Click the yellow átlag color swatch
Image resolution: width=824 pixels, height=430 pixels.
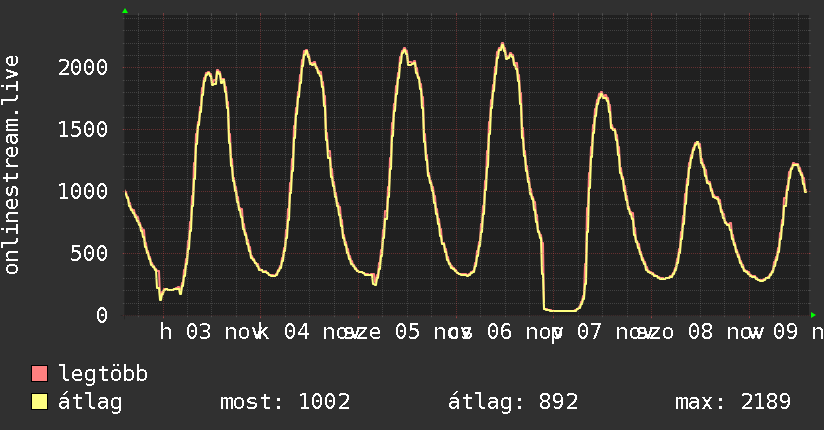click(40, 402)
